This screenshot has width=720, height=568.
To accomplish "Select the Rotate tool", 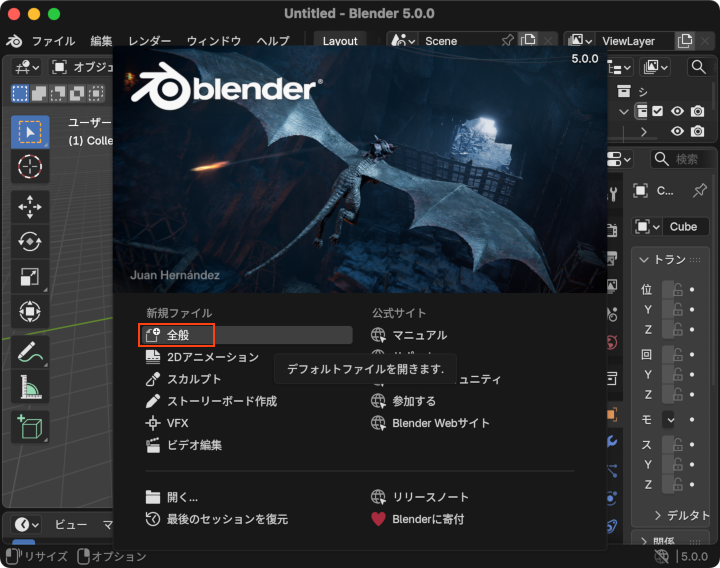I will pyautogui.click(x=30, y=242).
